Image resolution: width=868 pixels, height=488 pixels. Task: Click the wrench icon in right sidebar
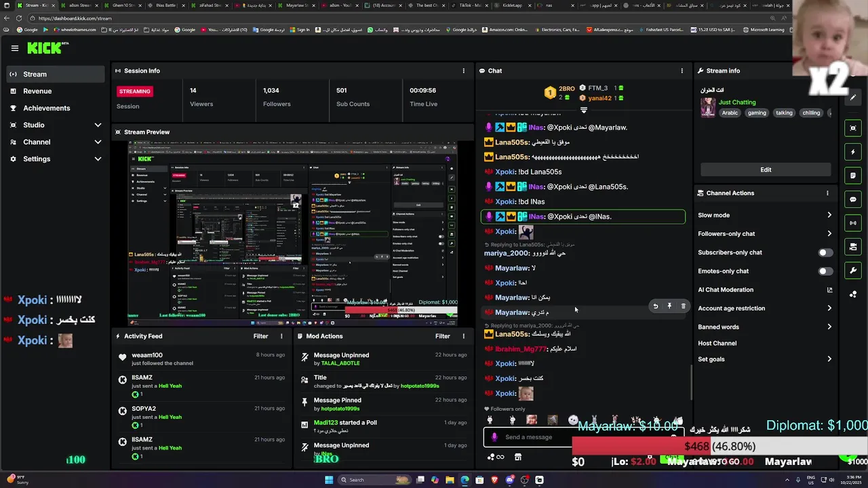(853, 270)
